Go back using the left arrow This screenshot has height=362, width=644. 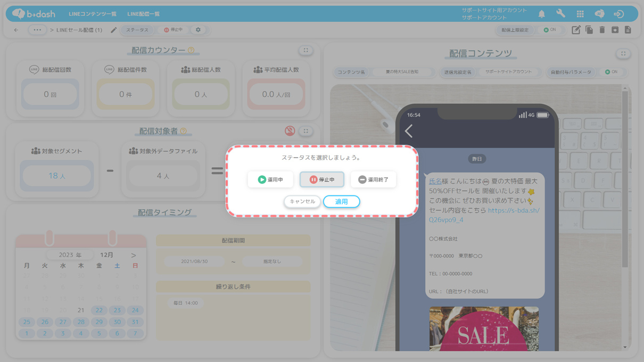coord(16,30)
